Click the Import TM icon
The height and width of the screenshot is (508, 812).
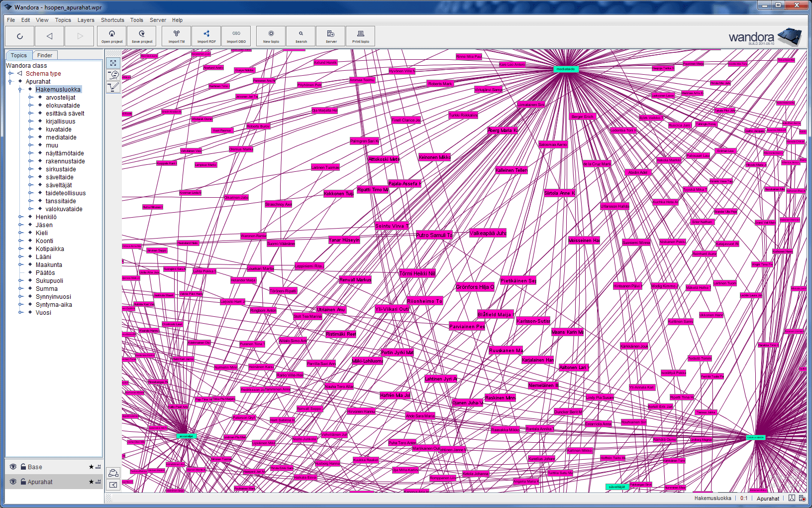coord(177,36)
